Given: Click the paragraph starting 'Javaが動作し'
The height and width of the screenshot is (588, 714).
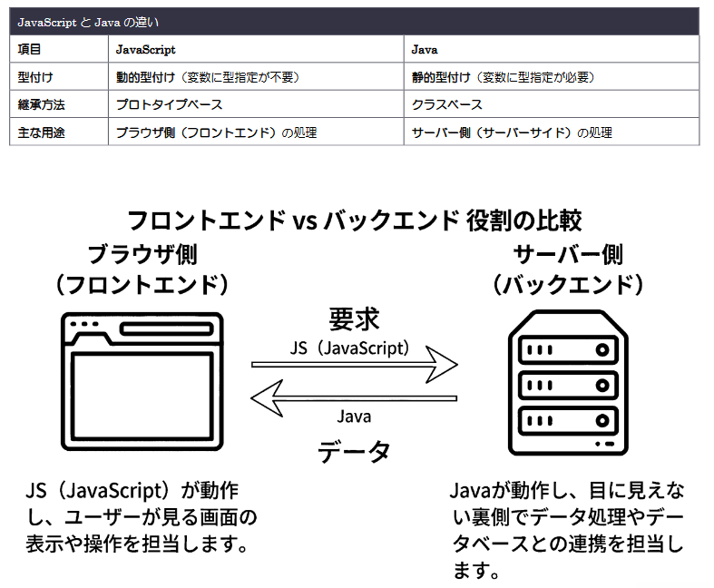Looking at the screenshot, I should click(x=567, y=531).
